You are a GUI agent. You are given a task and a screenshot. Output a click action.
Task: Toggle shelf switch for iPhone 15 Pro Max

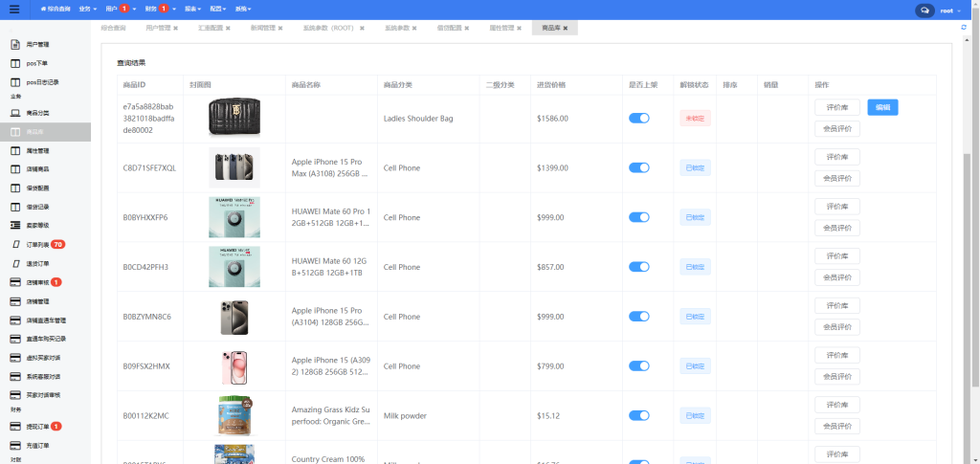638,167
